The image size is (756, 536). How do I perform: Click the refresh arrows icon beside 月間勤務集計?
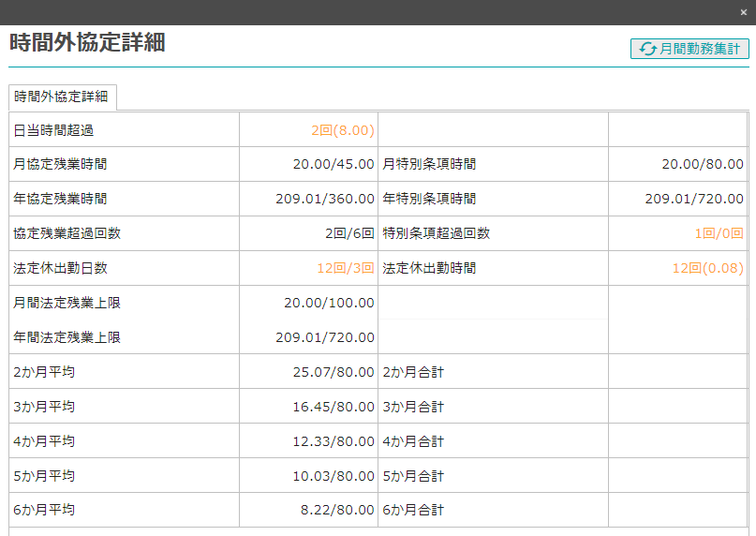647,50
